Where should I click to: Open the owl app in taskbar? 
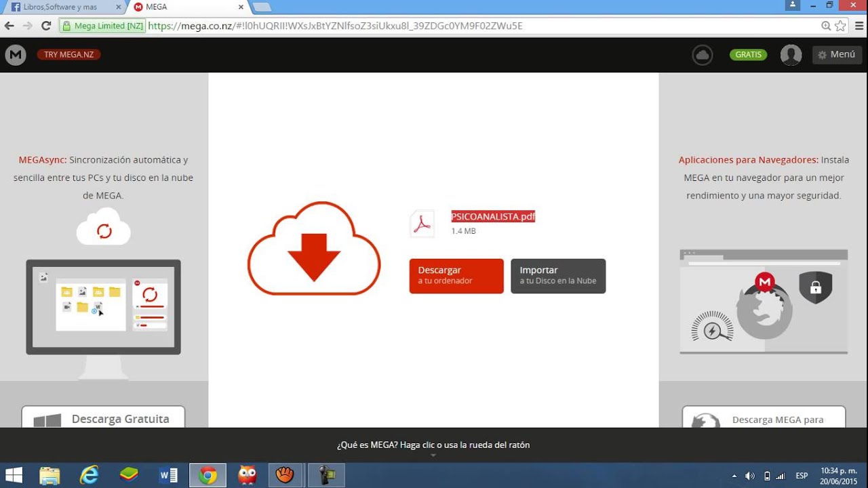(x=248, y=476)
